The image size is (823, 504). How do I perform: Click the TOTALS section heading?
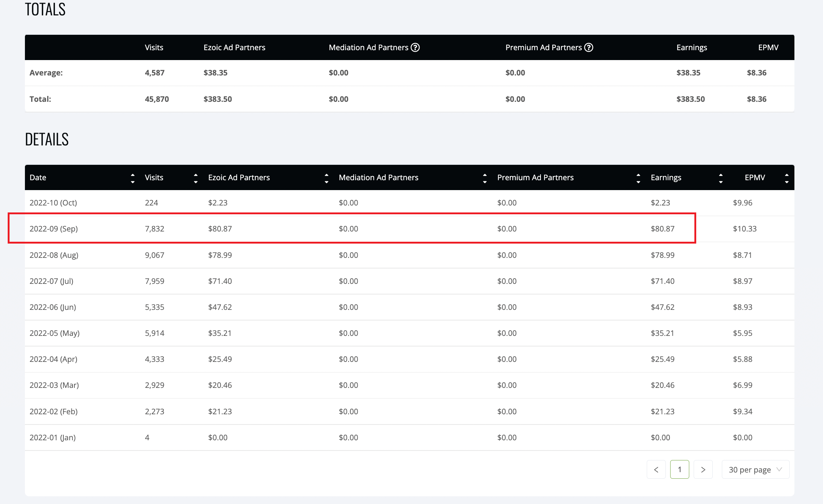45,9
